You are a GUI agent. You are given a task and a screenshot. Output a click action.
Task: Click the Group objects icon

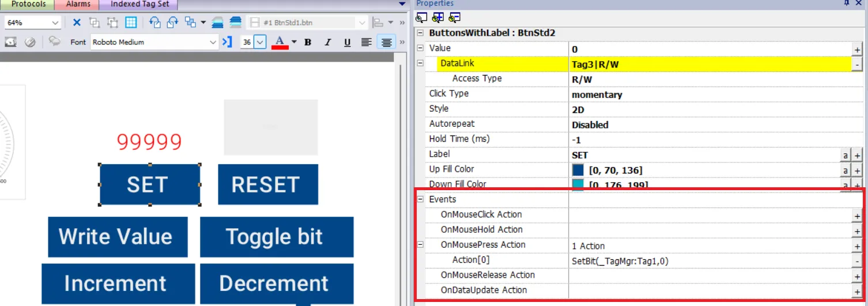click(x=95, y=22)
